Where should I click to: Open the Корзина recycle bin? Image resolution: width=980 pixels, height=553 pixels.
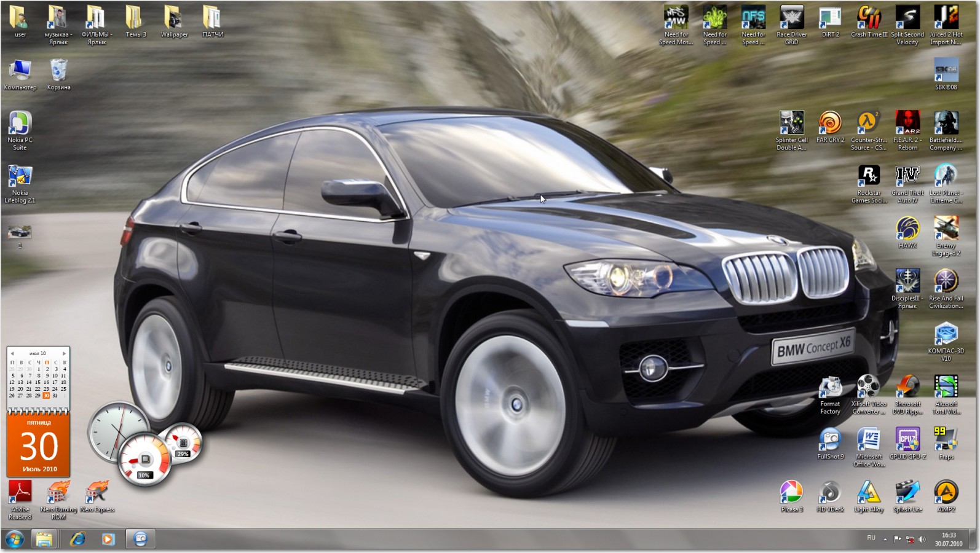click(58, 71)
